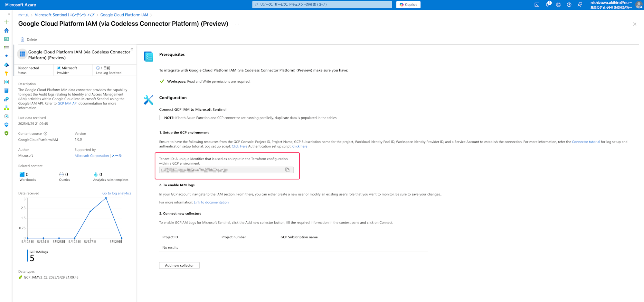644x302 pixels.
Task: Click the Favorites star icon in sidebar
Action: coord(6,56)
